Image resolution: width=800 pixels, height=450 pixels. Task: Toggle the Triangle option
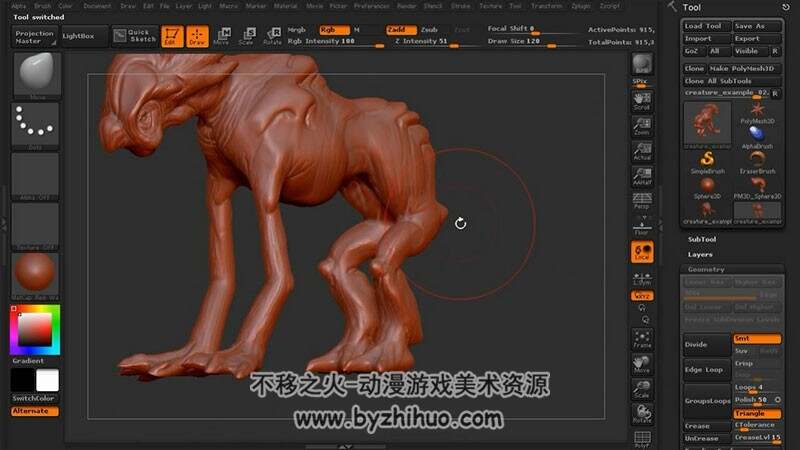coord(757,414)
